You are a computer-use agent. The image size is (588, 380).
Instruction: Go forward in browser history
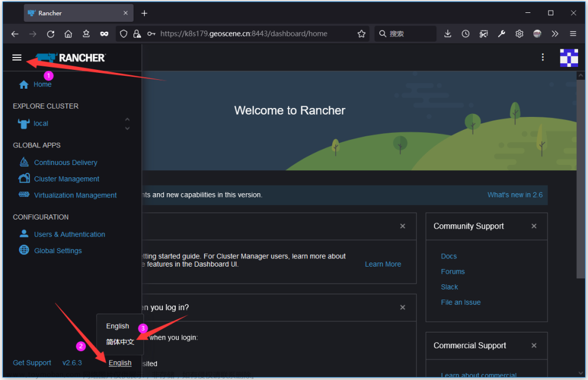point(33,34)
